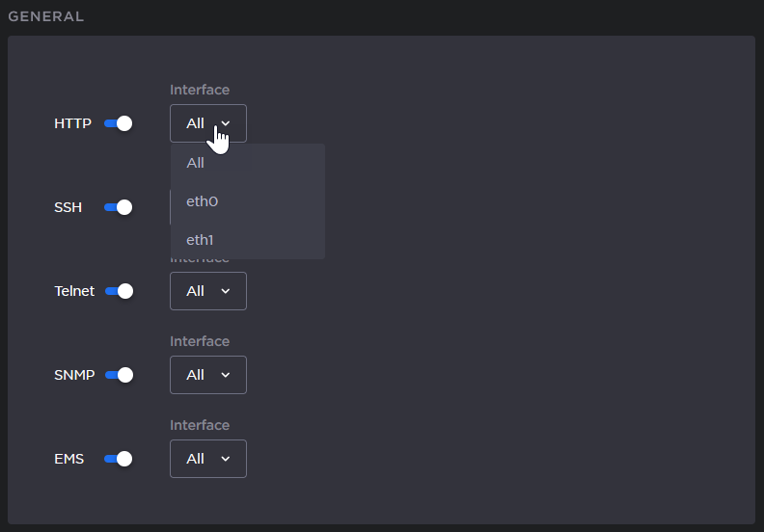Click the HTTP service label
The image size is (764, 532).
(x=72, y=123)
